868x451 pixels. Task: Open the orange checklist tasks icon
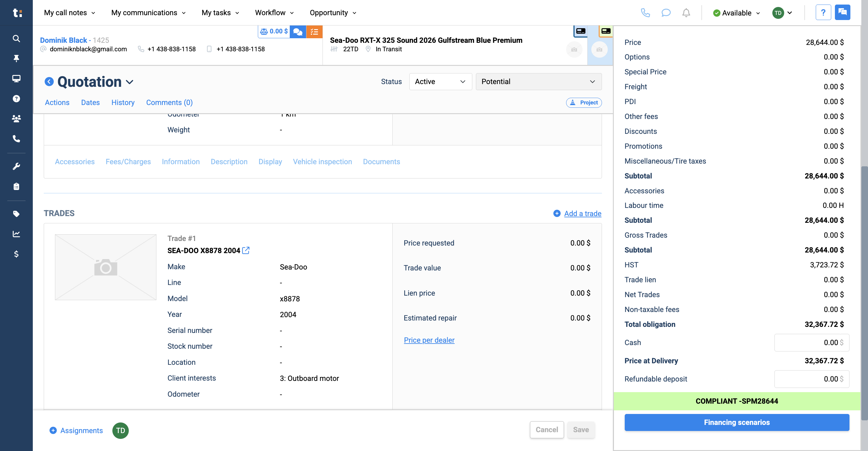pos(314,32)
